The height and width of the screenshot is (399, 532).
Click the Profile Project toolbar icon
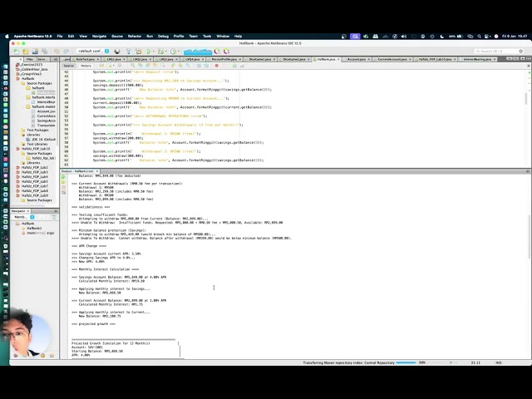click(174, 52)
